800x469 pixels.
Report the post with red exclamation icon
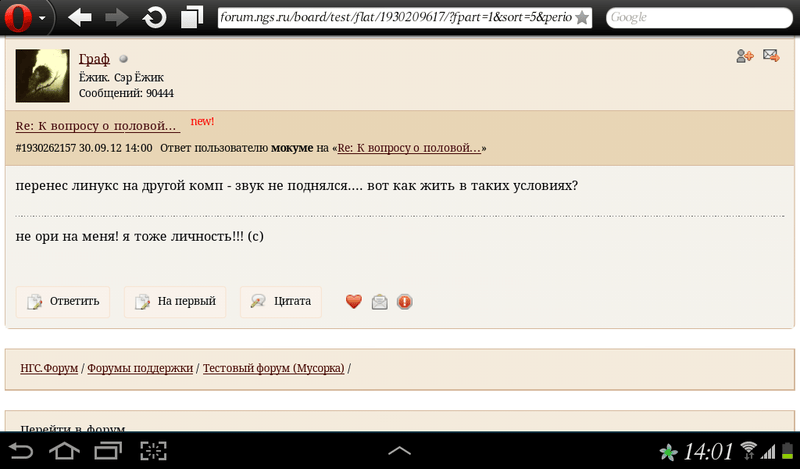[405, 302]
